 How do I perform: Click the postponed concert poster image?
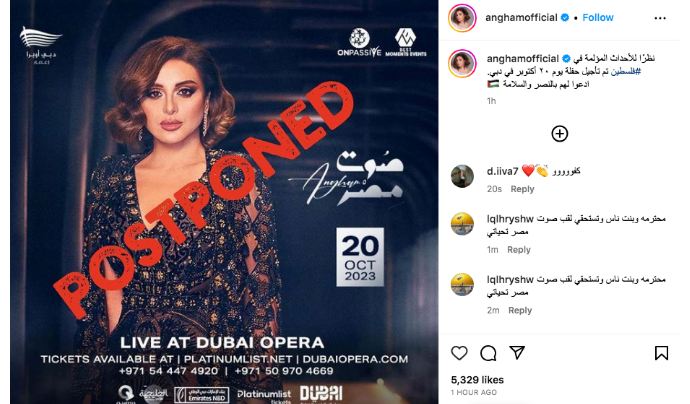pos(224,202)
